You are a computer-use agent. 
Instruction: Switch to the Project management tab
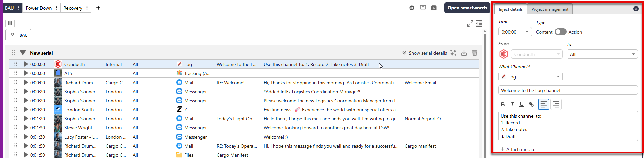[x=550, y=9]
